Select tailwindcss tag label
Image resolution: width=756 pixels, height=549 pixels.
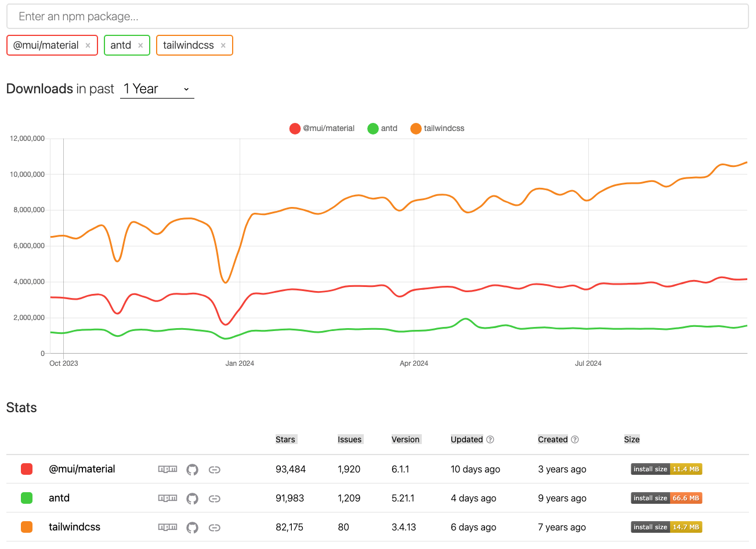pos(189,45)
